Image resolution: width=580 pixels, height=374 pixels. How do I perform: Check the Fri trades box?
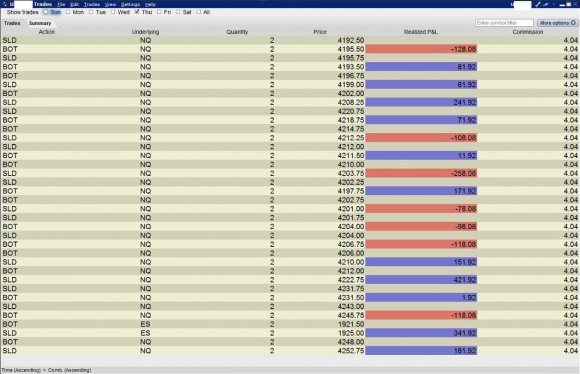point(159,12)
